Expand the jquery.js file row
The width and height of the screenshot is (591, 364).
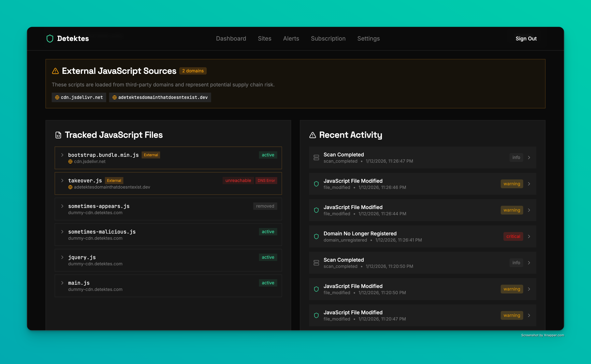pos(62,257)
